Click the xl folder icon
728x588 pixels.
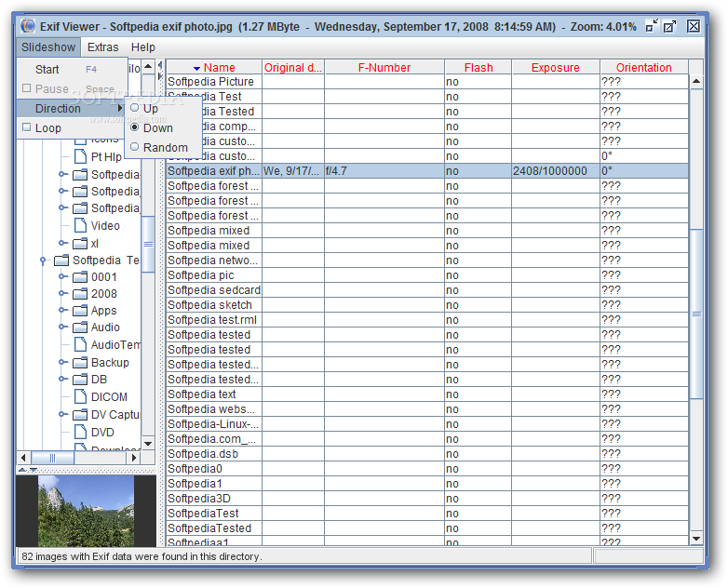(80, 243)
